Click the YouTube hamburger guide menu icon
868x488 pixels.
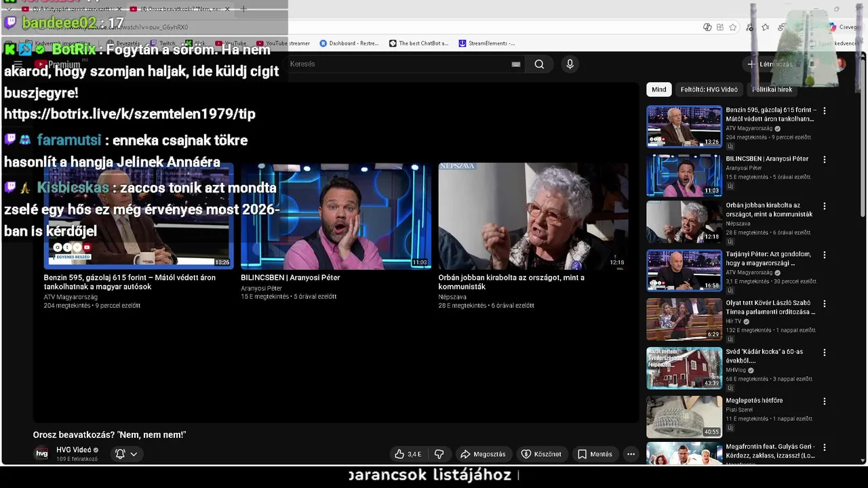click(18, 64)
